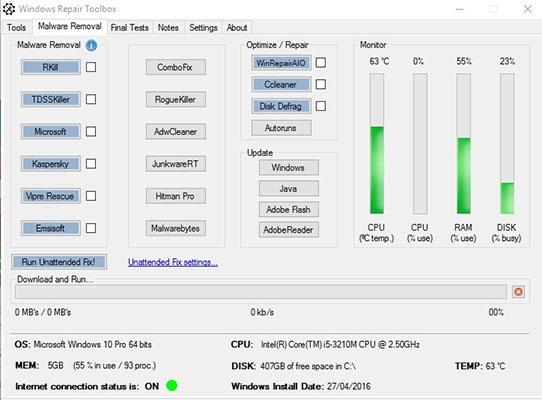Open Unattended Fix settings link

coord(173,262)
